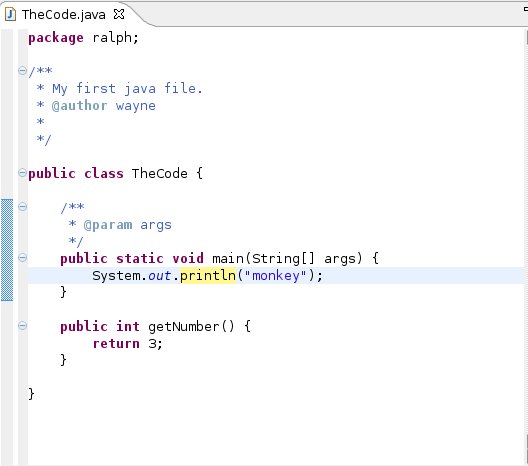
Task: Click the highlighted println method call
Action: (208, 275)
